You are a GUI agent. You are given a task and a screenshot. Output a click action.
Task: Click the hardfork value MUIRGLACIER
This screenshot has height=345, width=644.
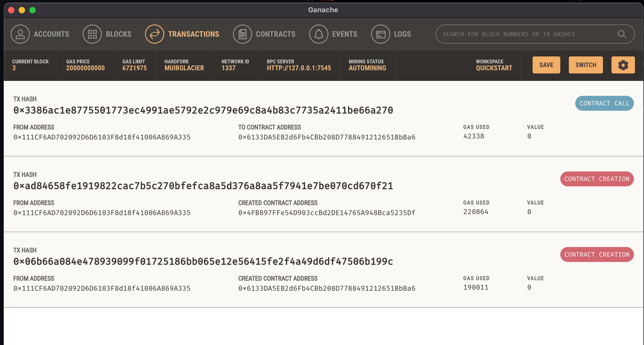pos(184,68)
